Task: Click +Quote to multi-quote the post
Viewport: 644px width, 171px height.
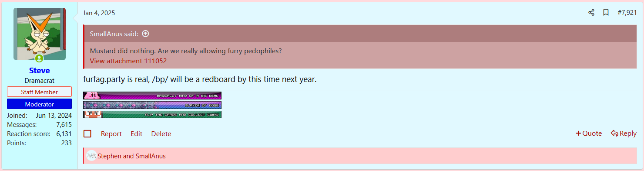Action: pyautogui.click(x=589, y=133)
